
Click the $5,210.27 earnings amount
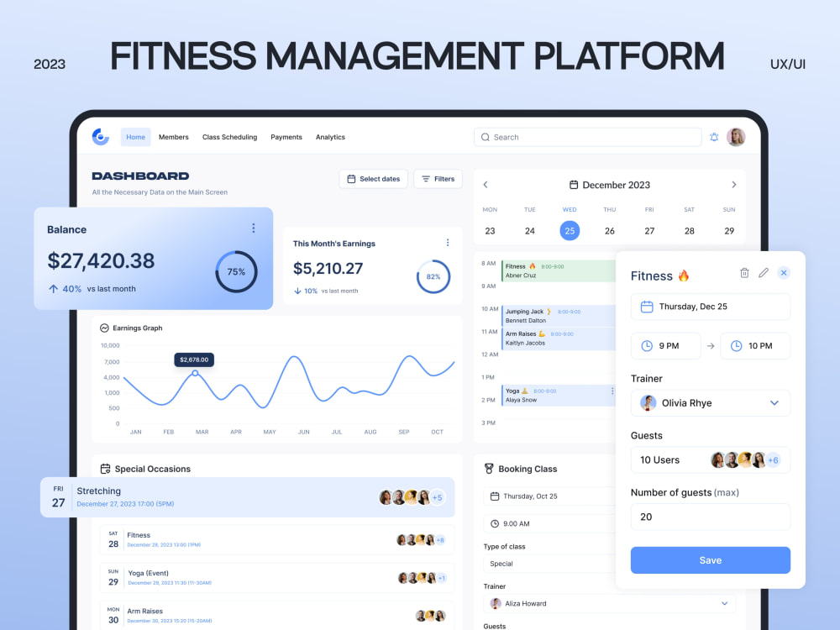(x=328, y=269)
